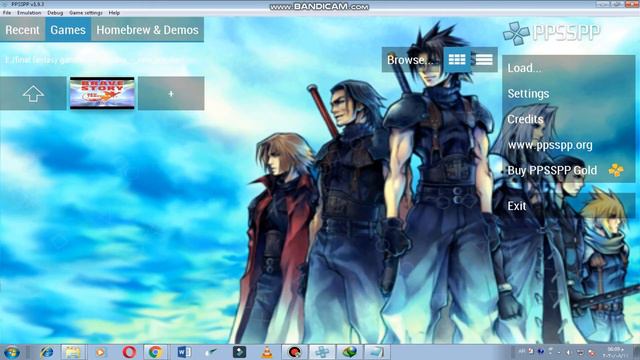
Task: Open the Game settings menu
Action: coord(86,13)
